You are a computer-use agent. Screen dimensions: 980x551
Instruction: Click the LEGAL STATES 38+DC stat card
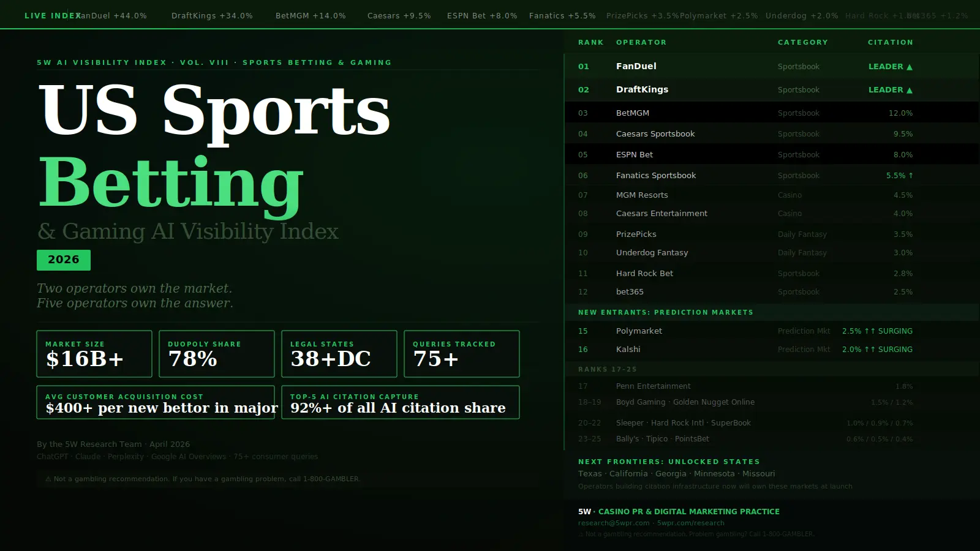(339, 354)
